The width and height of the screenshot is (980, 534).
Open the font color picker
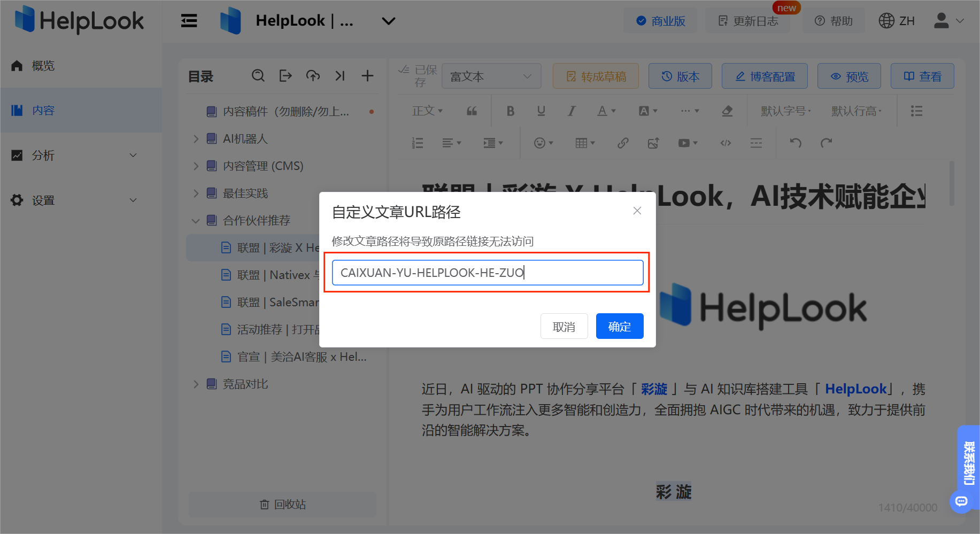coord(606,111)
